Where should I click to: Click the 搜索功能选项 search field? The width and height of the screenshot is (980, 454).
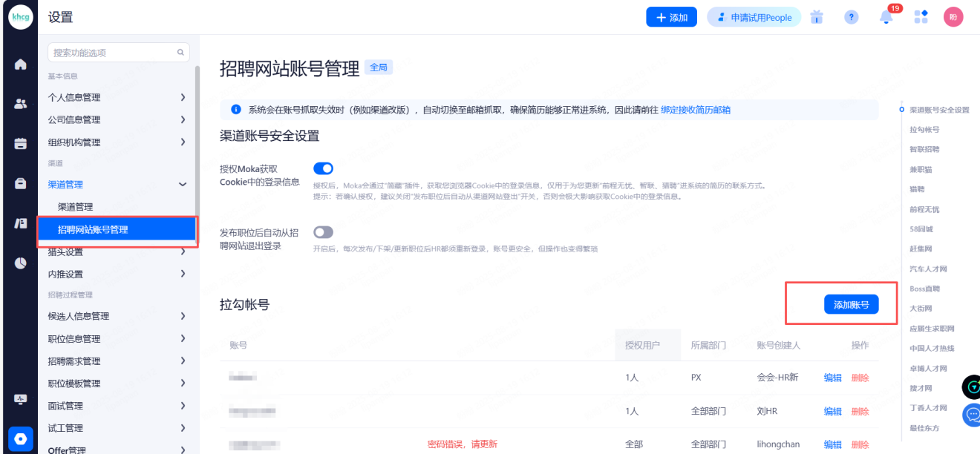pos(113,53)
